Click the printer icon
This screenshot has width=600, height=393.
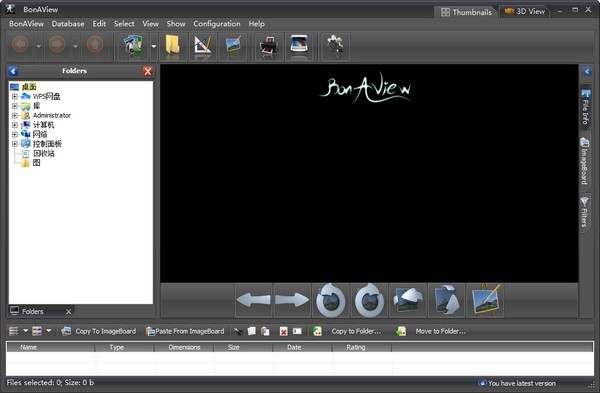click(269, 46)
